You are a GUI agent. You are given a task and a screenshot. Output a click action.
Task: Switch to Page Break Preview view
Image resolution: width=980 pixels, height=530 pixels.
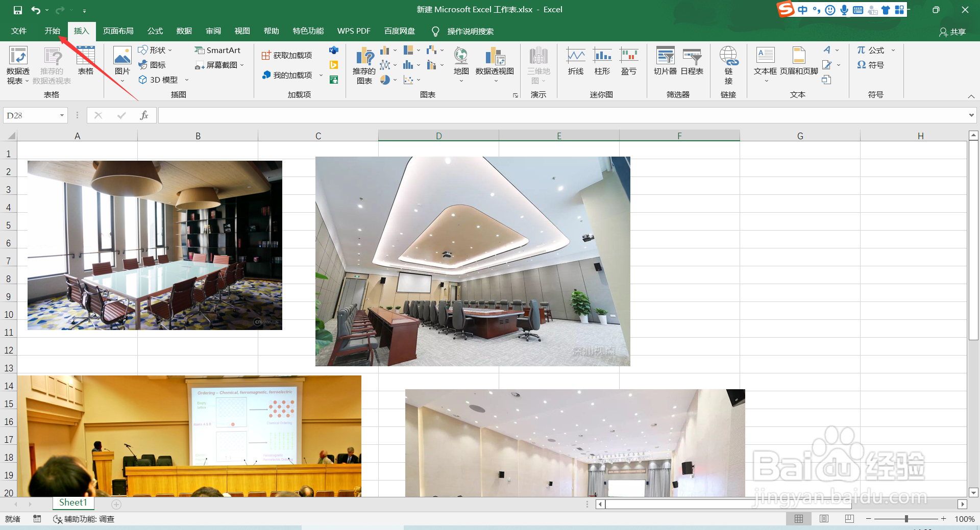click(x=849, y=519)
